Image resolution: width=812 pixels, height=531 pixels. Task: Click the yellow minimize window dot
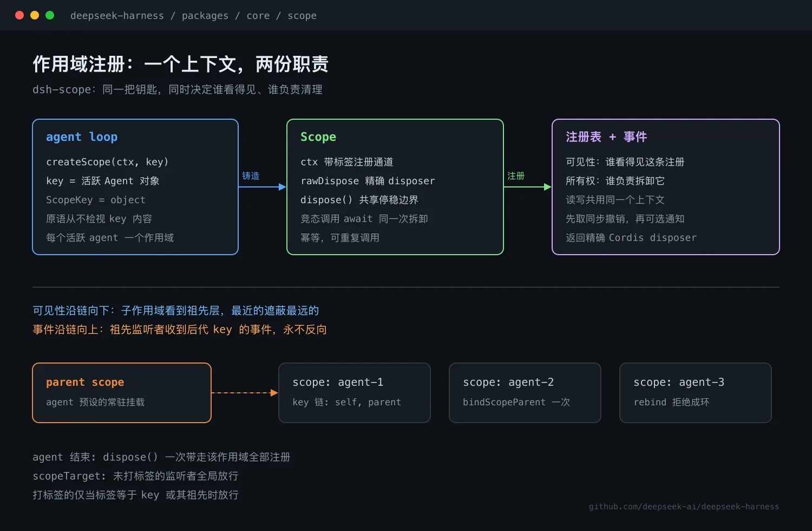pos(35,15)
